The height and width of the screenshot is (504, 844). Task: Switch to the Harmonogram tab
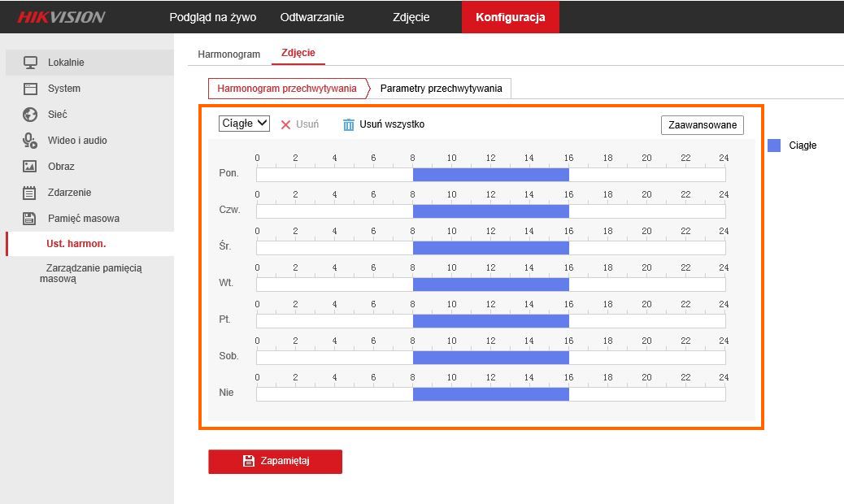228,54
